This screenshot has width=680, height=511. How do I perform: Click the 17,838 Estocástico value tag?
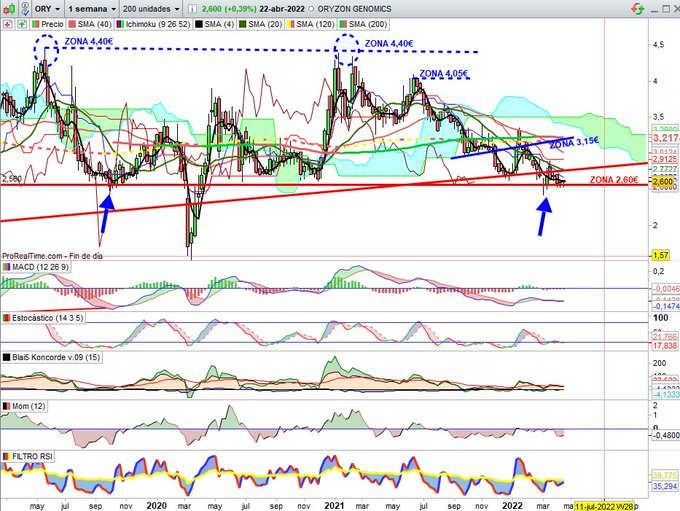pyautogui.click(x=666, y=345)
